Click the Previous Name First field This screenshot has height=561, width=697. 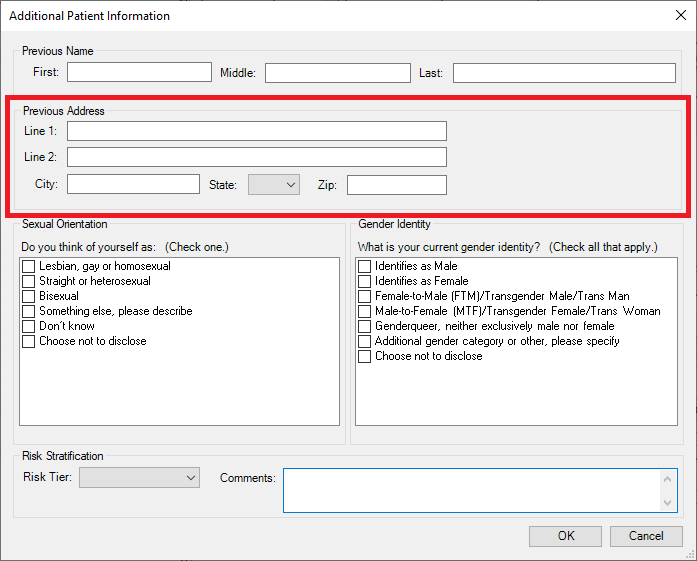(139, 72)
